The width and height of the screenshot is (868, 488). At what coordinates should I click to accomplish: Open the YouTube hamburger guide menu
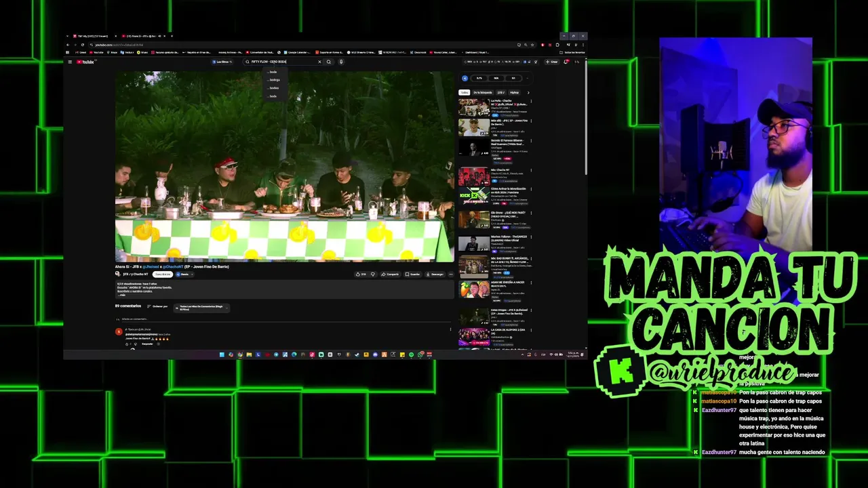[x=70, y=62]
